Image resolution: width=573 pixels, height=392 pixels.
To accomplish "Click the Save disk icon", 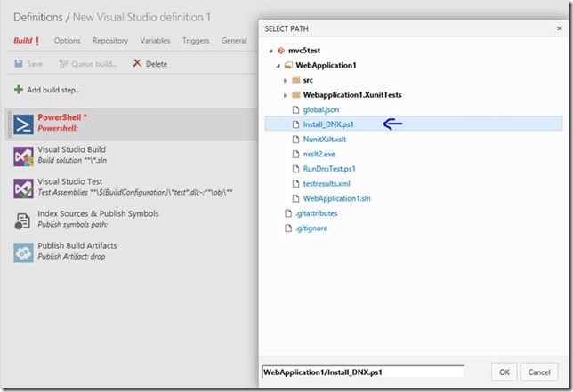I will coord(19,64).
